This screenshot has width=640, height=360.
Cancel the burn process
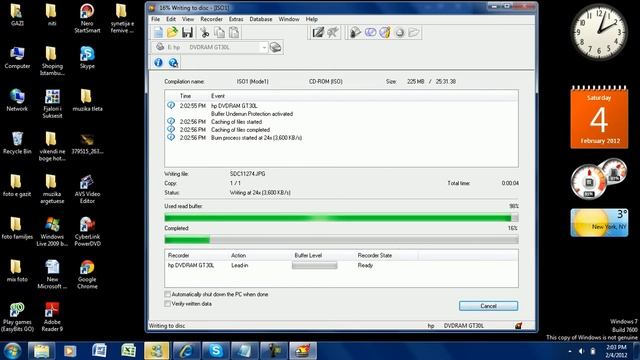pyautogui.click(x=488, y=306)
